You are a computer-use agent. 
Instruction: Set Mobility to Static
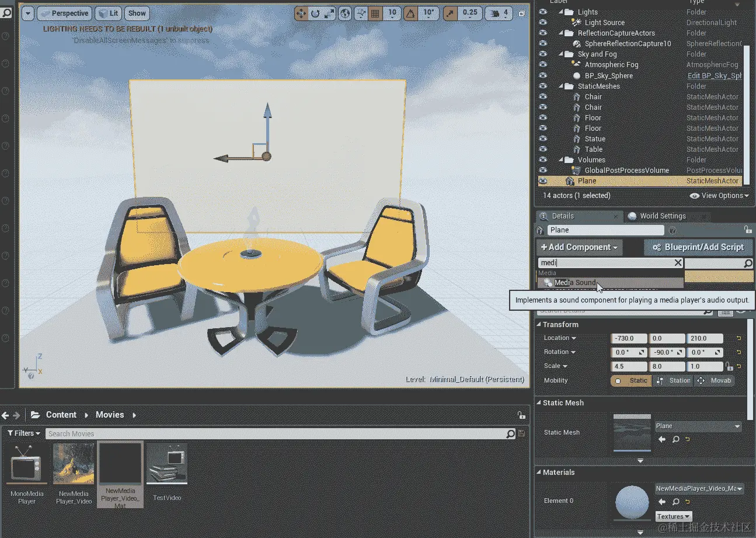[631, 380]
